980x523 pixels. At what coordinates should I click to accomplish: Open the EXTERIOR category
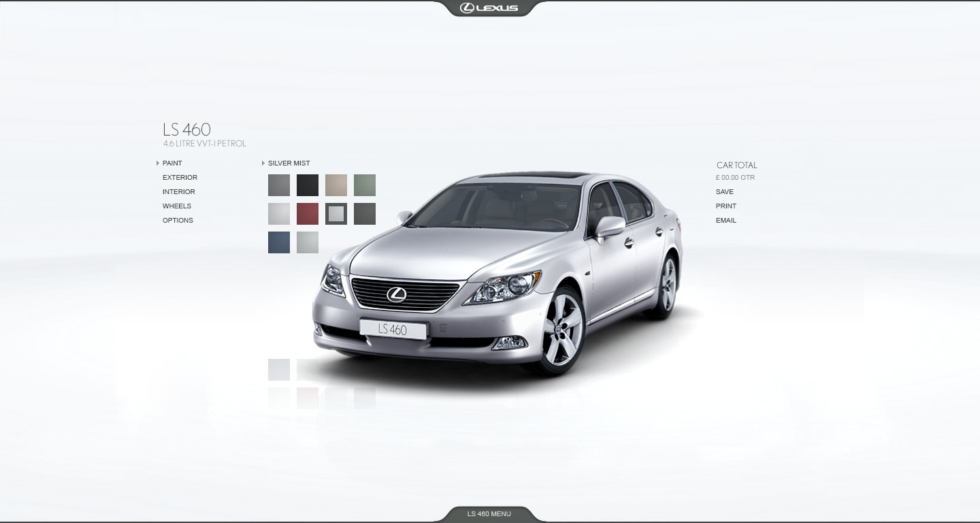(180, 178)
